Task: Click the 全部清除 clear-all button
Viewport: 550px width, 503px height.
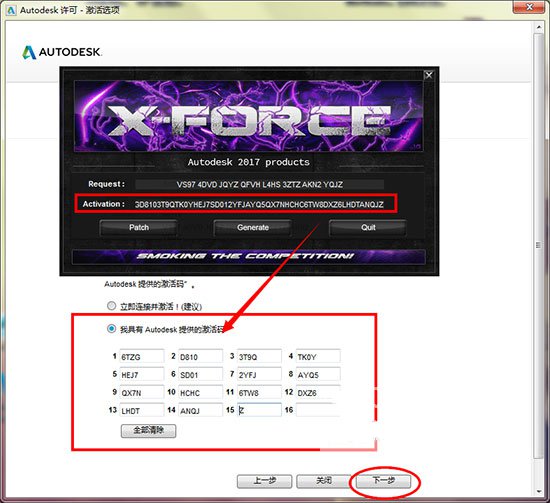Action: (x=148, y=430)
